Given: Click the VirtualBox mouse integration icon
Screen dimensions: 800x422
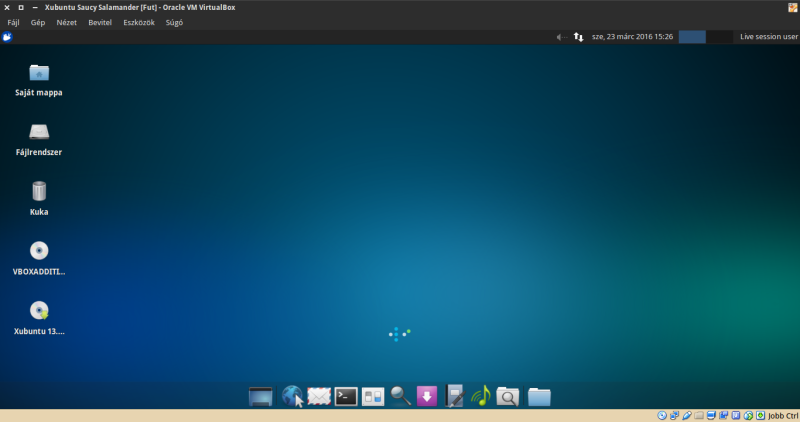Looking at the screenshot, I should click(x=748, y=415).
